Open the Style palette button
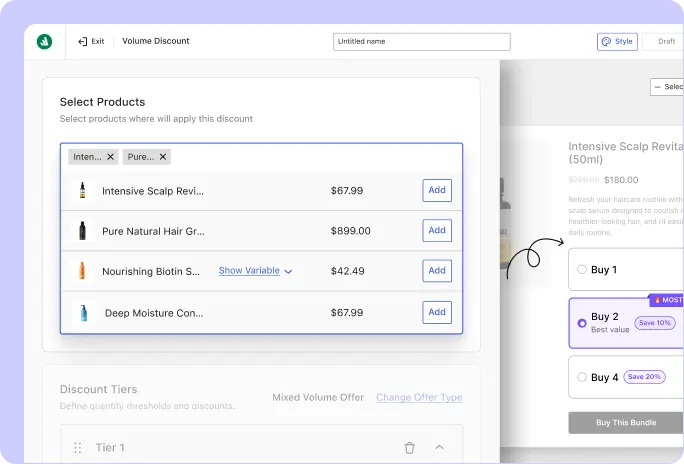This screenshot has width=684, height=464. (617, 41)
